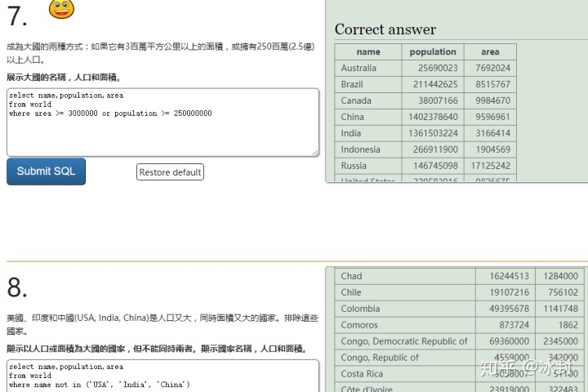The width and height of the screenshot is (588, 392).
Task: Click area value 1141748 for Colombia
Action: pos(560,309)
